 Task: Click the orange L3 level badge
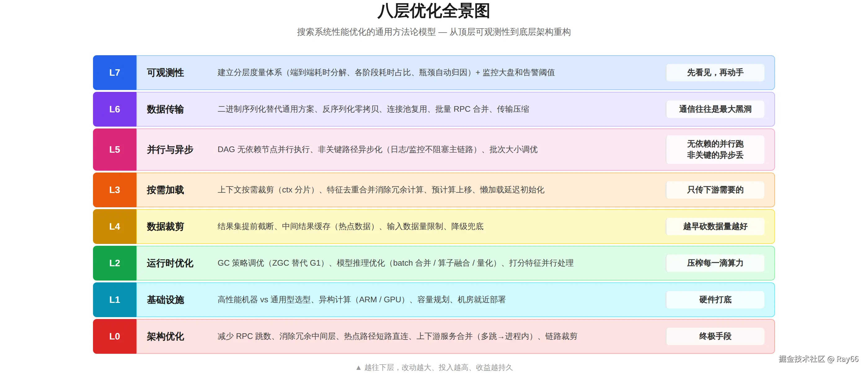115,190
